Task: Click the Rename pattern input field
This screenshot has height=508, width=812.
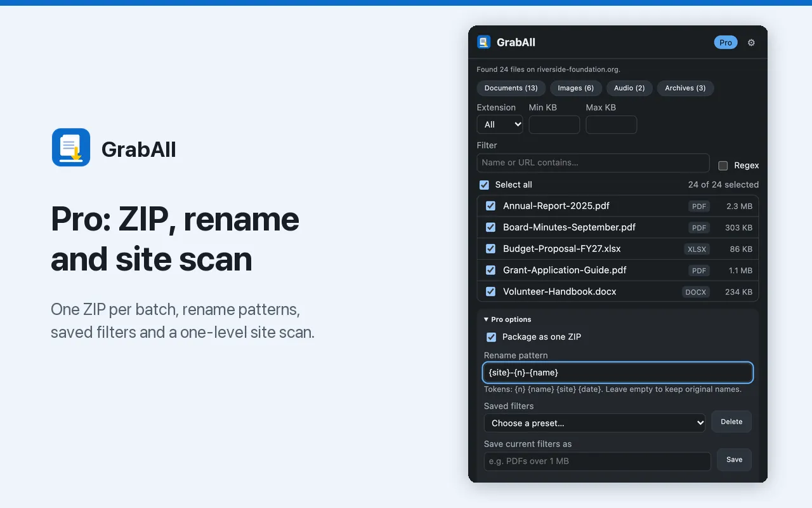Action: click(618, 373)
